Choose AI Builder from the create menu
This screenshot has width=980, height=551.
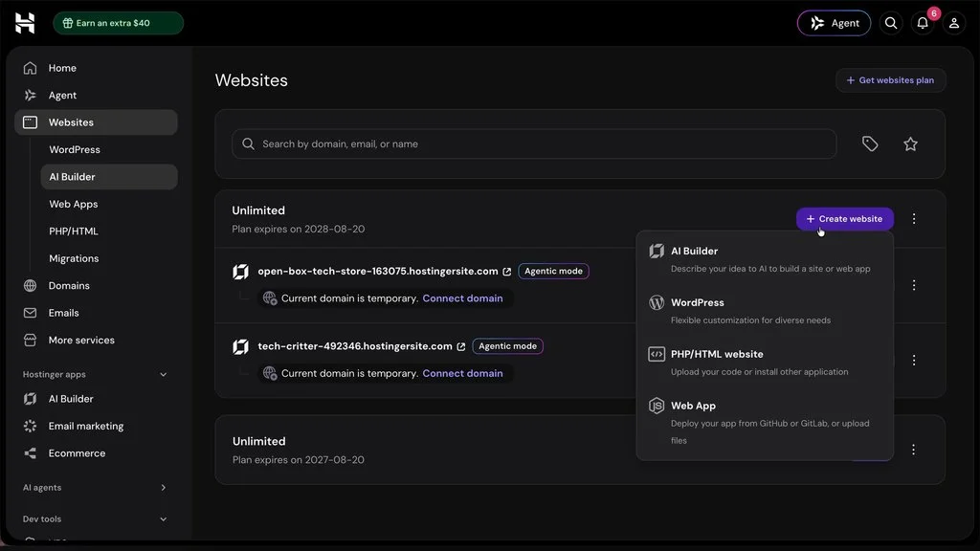[765, 259]
